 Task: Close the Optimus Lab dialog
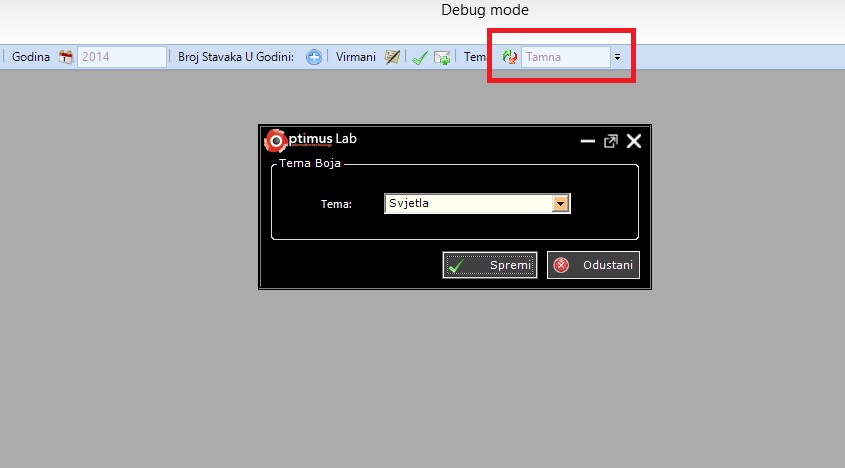pos(633,141)
